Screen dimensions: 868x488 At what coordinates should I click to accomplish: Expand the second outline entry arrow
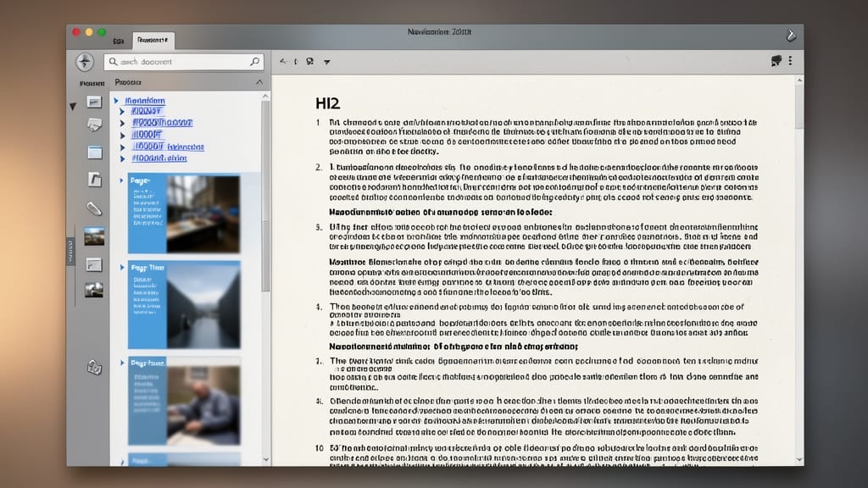(122, 111)
